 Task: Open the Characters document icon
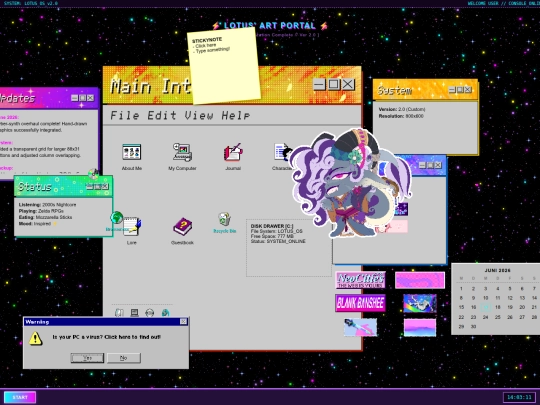pos(282,152)
